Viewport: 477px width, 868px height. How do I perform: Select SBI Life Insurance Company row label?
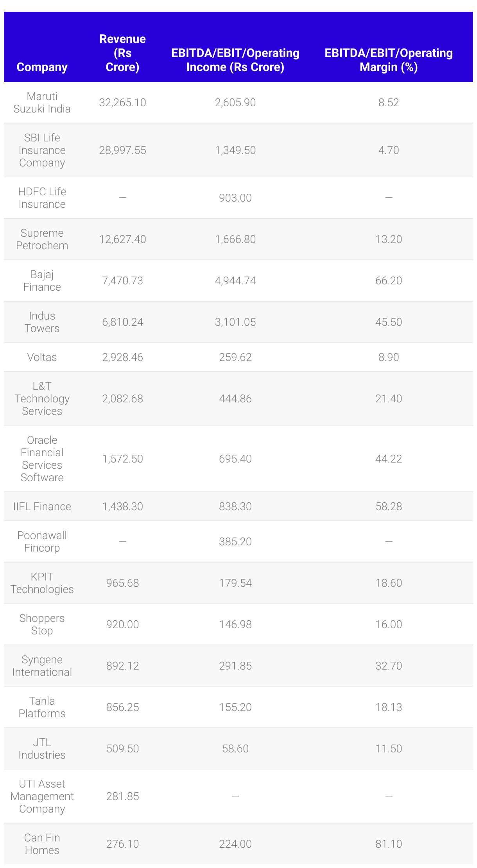(x=42, y=150)
